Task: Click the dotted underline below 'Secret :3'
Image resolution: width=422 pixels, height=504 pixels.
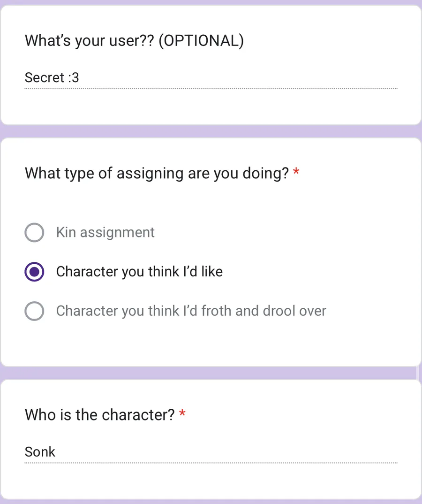Action: 211,88
